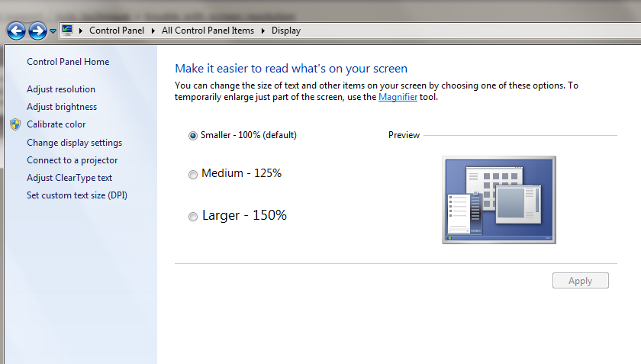This screenshot has width=641, height=364.
Task: Click the Forward navigation arrow button
Action: pos(37,31)
